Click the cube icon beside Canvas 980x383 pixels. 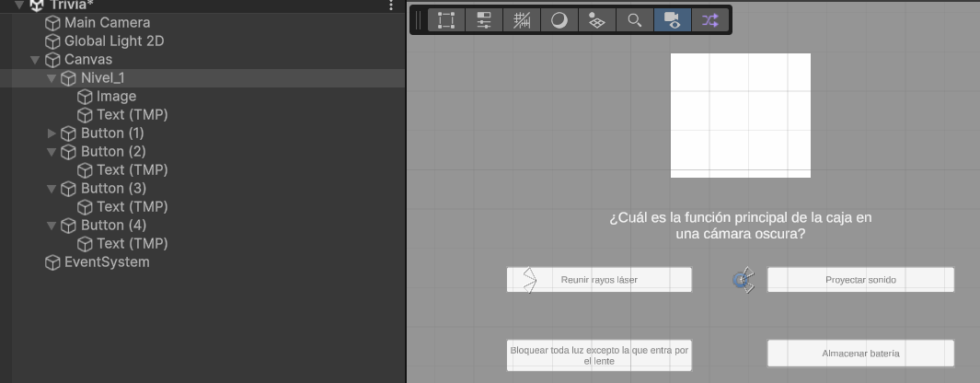pyautogui.click(x=52, y=60)
